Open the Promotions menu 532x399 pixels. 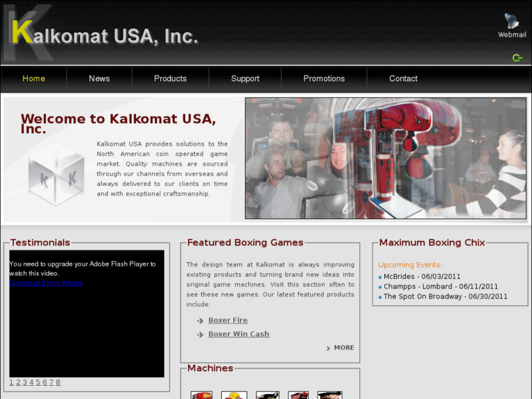click(324, 78)
